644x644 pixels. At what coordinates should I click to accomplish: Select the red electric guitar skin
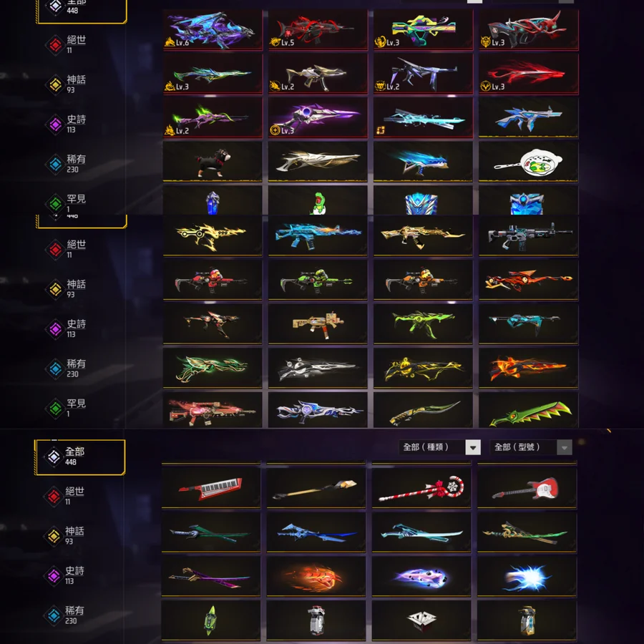click(x=527, y=487)
